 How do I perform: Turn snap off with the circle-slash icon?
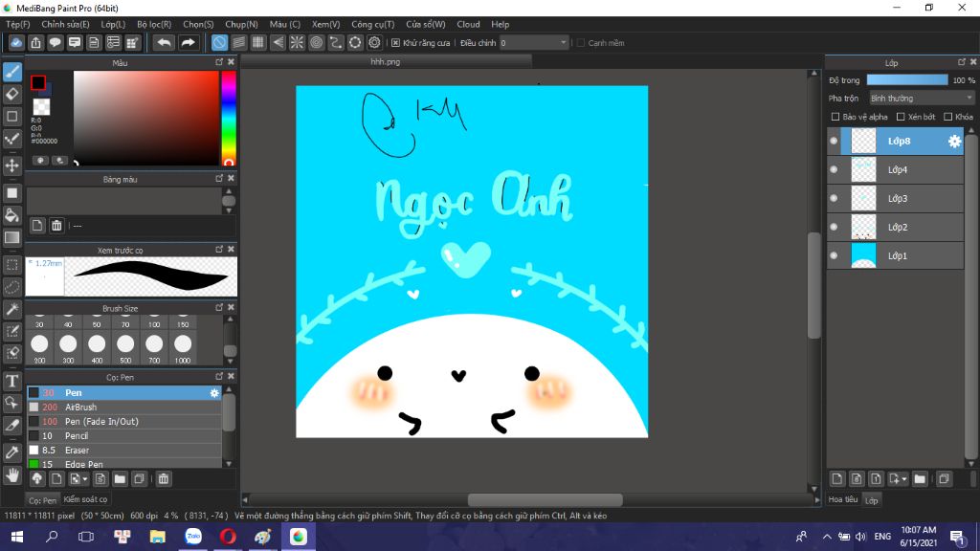click(219, 42)
